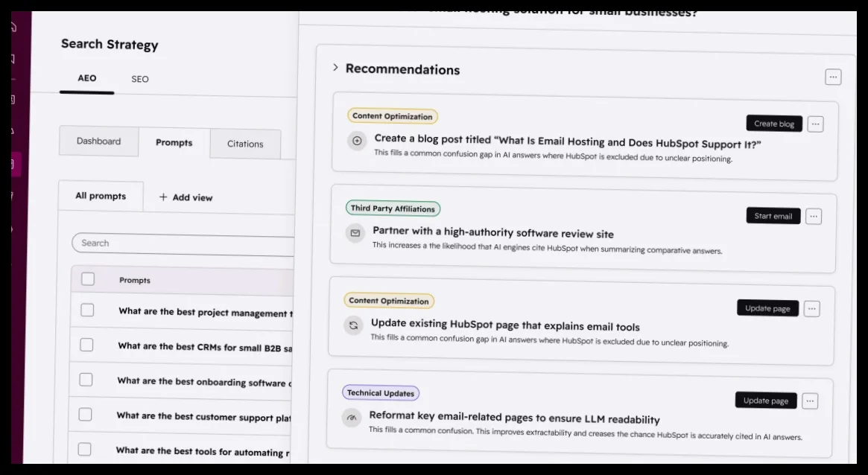Open the ellipsis menu next to Create blog

(x=815, y=124)
